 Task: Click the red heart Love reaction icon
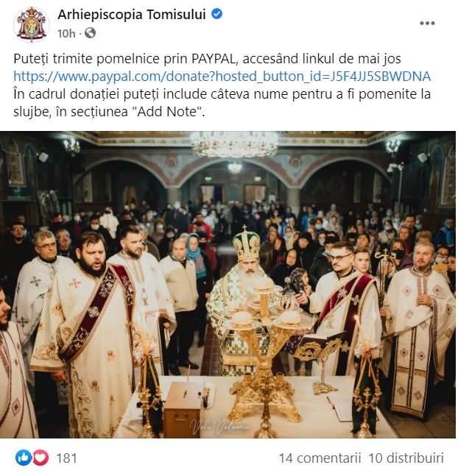point(40,458)
